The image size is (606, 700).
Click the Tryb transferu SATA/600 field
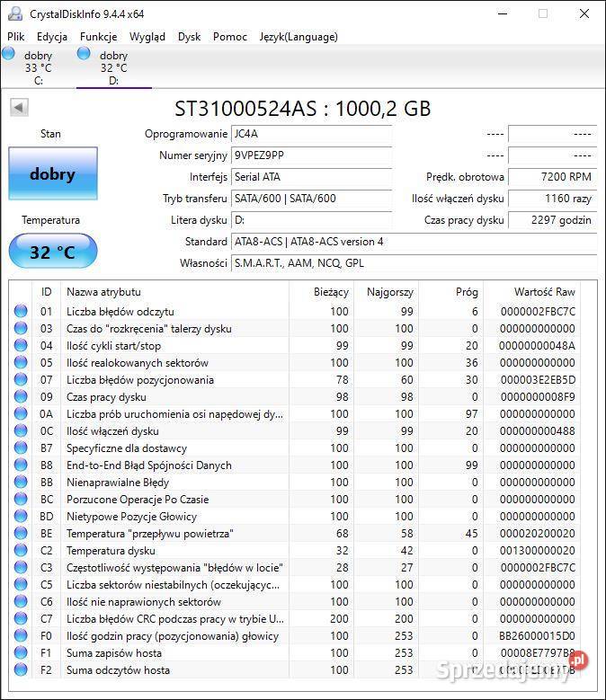pos(312,199)
